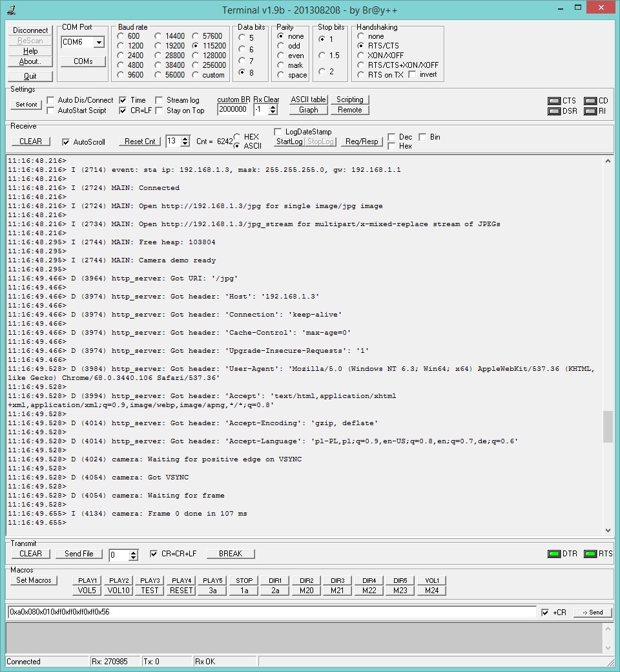Open the ASCII table
620x672 pixels.
(309, 100)
